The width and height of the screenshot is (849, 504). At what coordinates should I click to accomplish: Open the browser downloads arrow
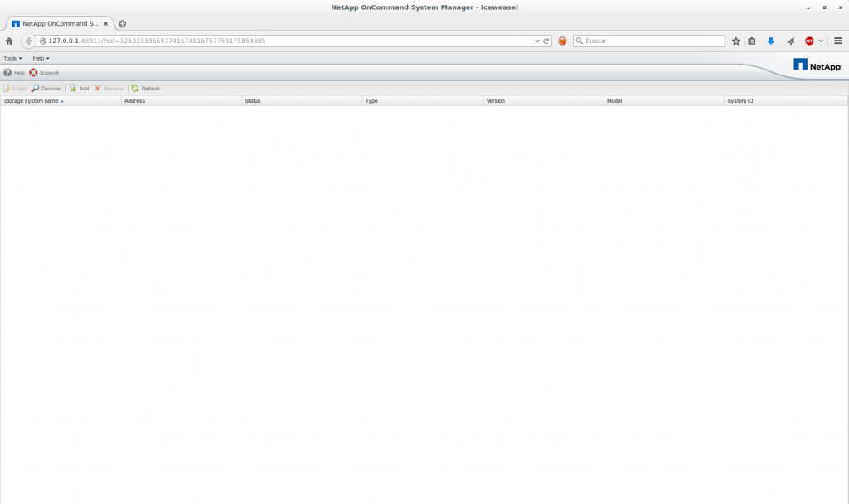(x=770, y=41)
